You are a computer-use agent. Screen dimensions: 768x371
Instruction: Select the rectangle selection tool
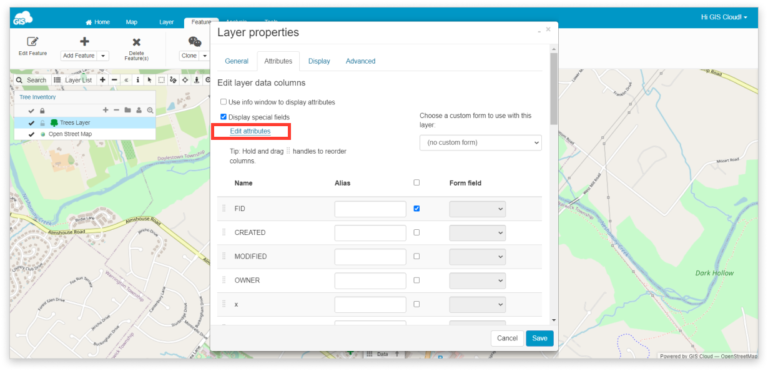tap(161, 80)
